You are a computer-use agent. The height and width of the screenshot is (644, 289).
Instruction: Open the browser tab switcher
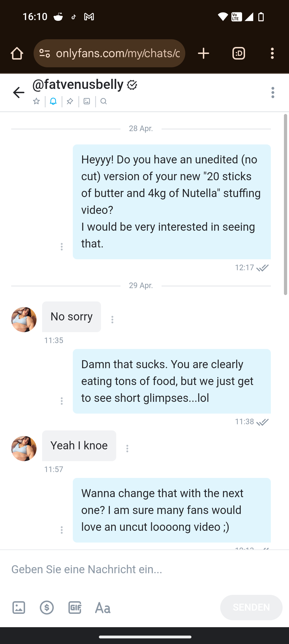[239, 53]
